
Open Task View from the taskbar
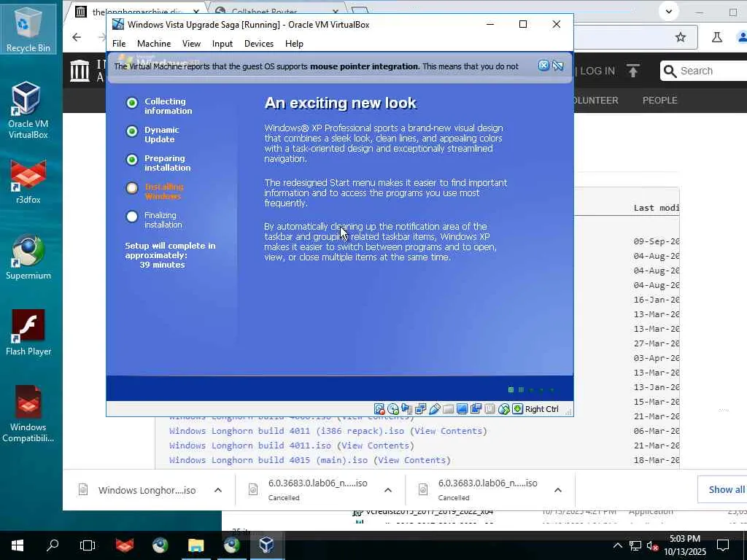(88, 545)
